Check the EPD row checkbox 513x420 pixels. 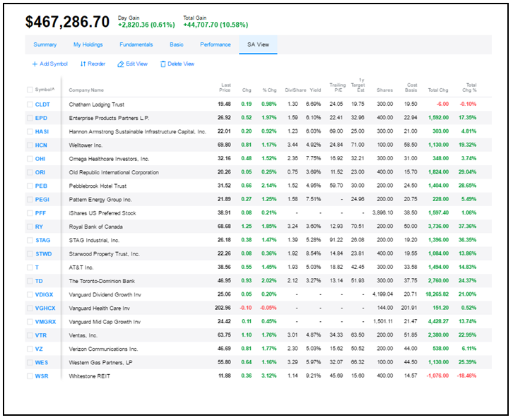[30, 119]
